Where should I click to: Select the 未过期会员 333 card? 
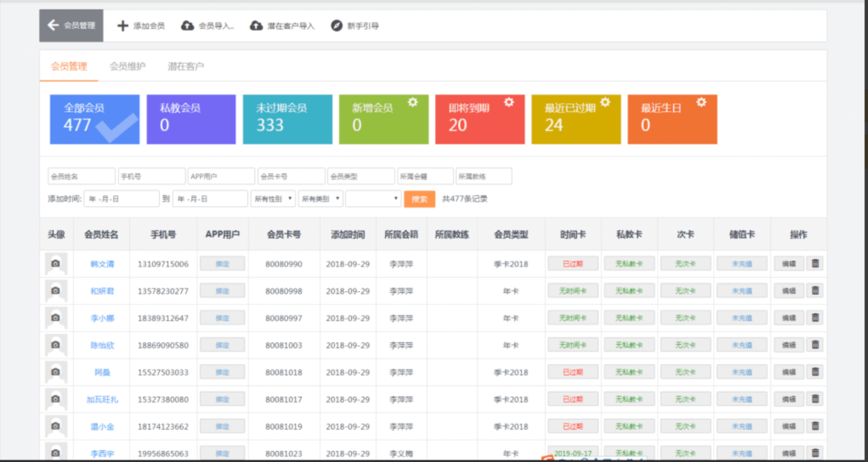click(x=287, y=119)
